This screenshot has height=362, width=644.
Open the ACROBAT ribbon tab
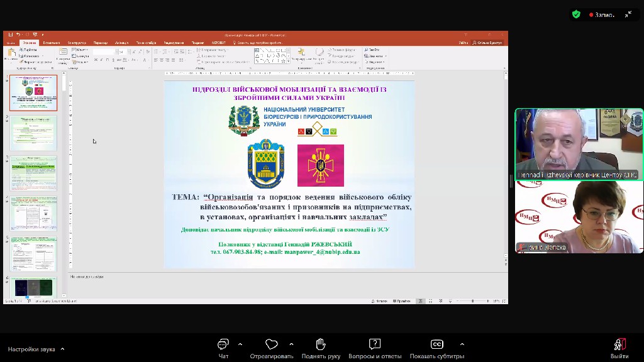(x=218, y=43)
